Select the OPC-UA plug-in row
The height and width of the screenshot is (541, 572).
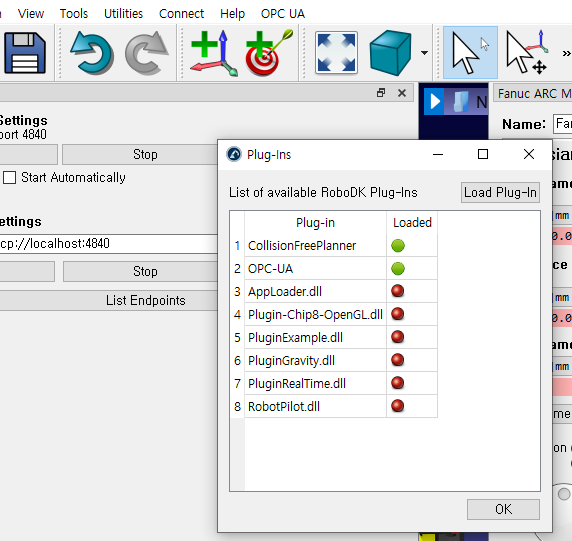(315, 268)
